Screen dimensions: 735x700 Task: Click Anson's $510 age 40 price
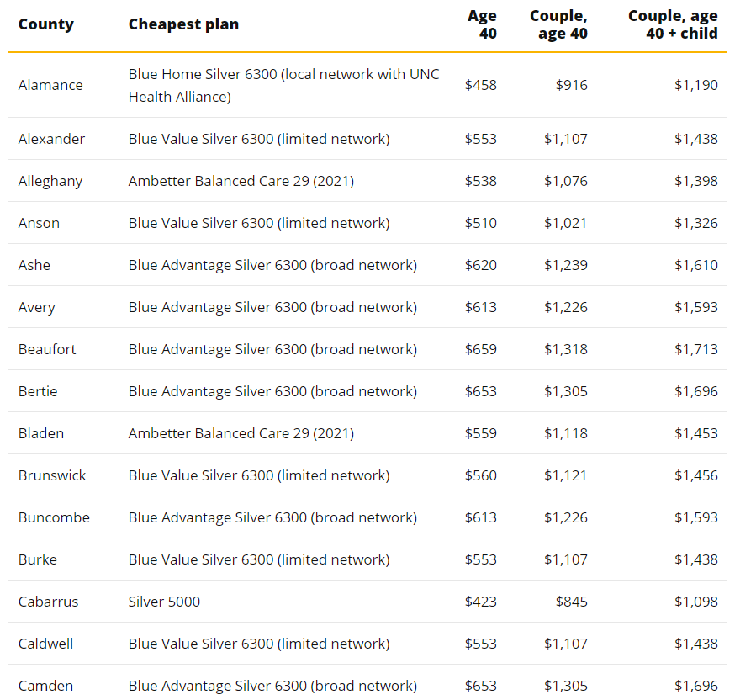[480, 223]
